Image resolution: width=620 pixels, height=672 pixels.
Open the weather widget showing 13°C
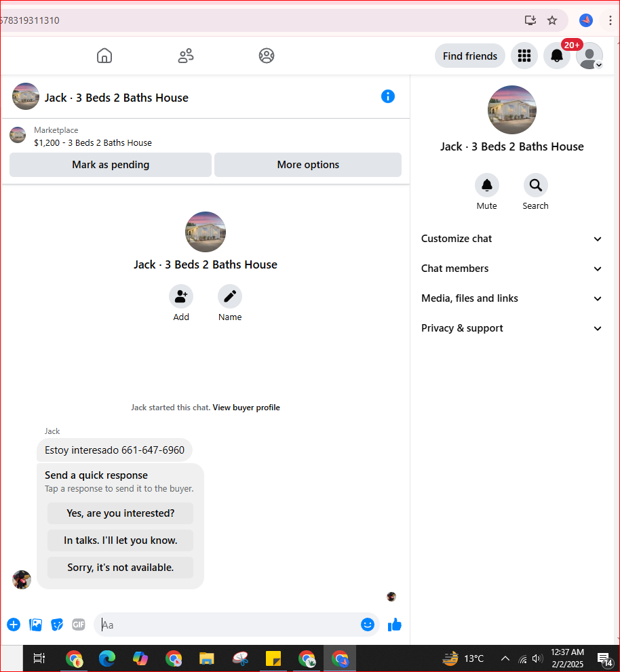pyautogui.click(x=463, y=658)
